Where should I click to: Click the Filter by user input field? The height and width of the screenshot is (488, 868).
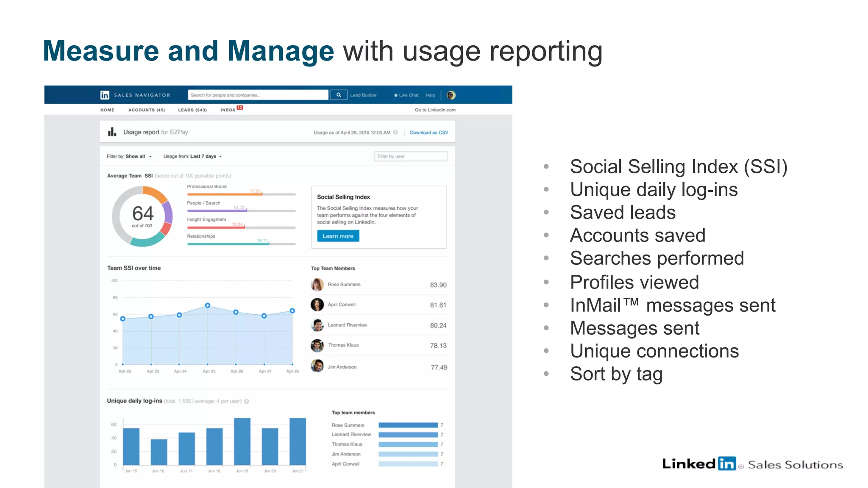tap(411, 156)
